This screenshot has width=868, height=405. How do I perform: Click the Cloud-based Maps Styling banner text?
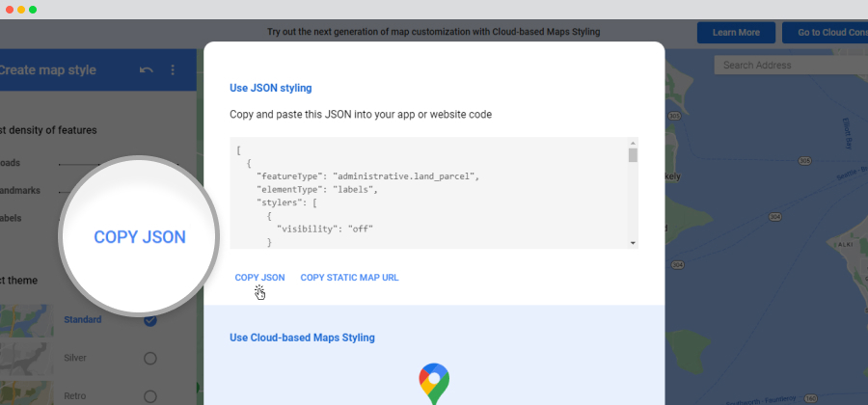click(x=433, y=32)
